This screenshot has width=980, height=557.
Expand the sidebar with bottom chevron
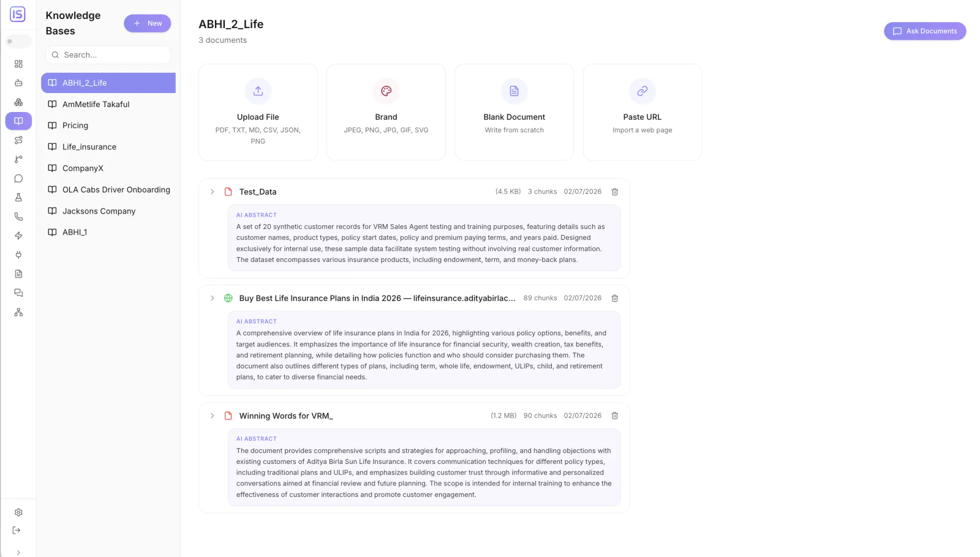pyautogui.click(x=18, y=552)
